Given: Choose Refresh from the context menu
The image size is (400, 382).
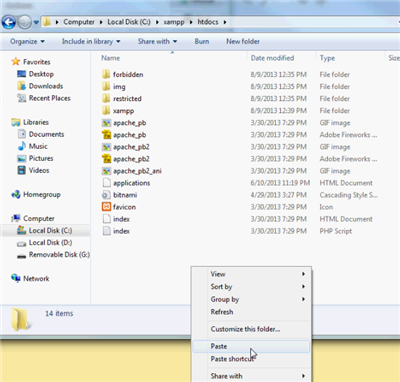Looking at the screenshot, I should (251, 312).
